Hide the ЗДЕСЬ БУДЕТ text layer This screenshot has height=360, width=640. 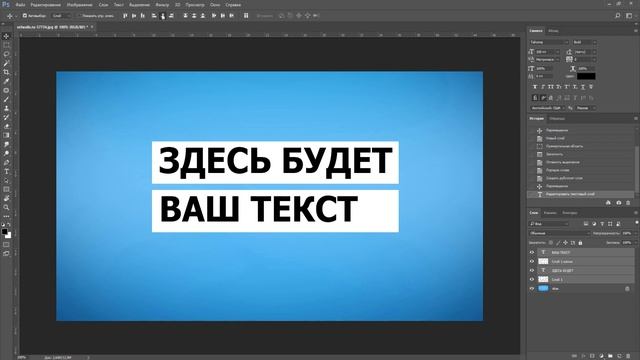tap(532, 270)
